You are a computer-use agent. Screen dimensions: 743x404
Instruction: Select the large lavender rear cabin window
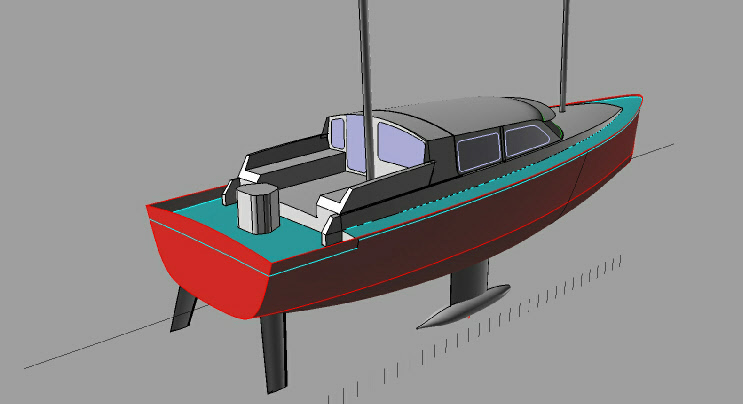[x=401, y=145]
